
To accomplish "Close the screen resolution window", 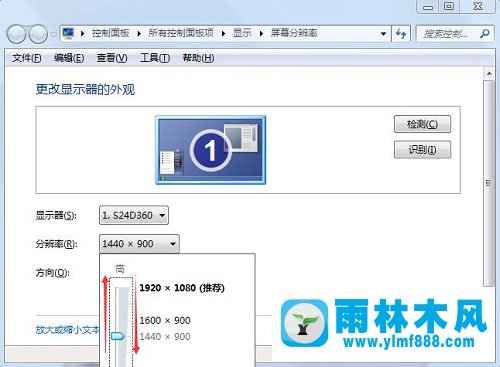I will coord(478,6).
